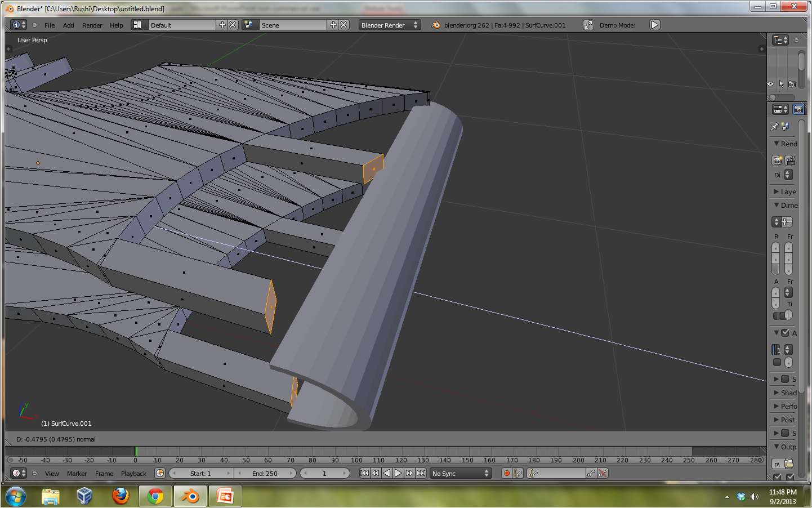Open the timeline View menu
Viewport: 812px width, 508px height.
point(52,474)
